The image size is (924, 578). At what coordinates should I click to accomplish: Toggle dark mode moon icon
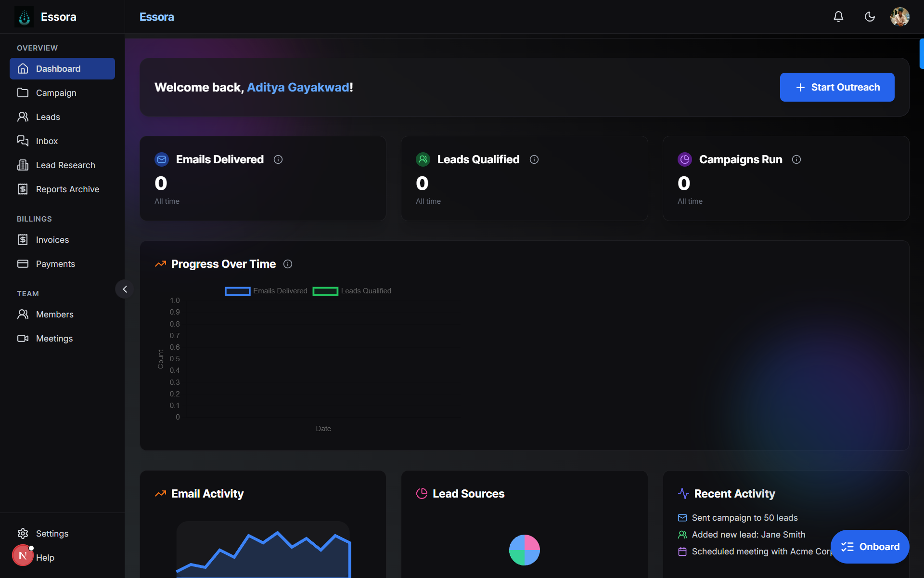point(870,17)
